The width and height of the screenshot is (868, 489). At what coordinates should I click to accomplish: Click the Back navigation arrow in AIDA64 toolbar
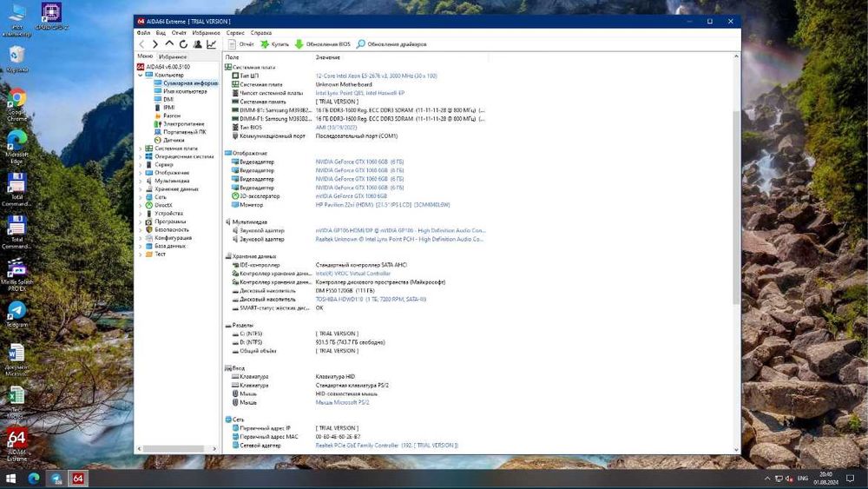[x=141, y=44]
